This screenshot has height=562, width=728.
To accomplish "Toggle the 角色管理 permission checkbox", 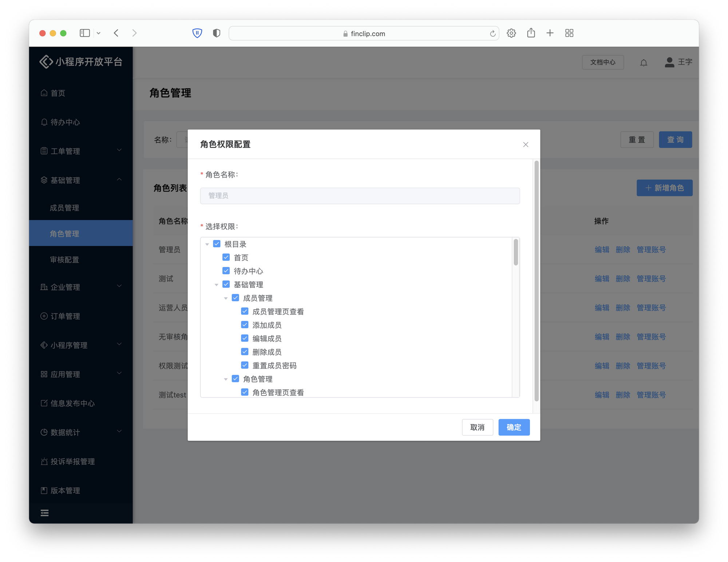I will 236,378.
